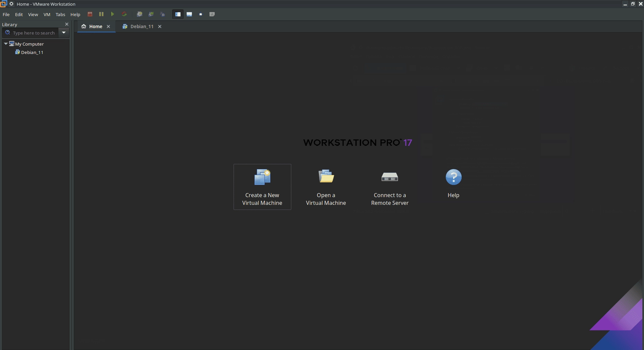Take a snapshot using the toolbar icon
Image resolution: width=644 pixels, height=350 pixels.
click(x=140, y=14)
